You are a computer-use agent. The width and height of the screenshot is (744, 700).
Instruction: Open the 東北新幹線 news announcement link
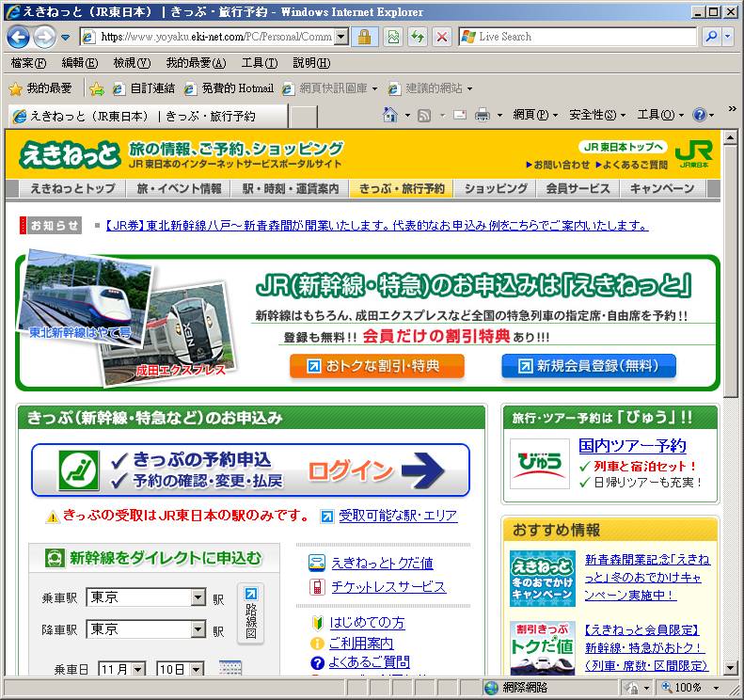pyautogui.click(x=377, y=226)
